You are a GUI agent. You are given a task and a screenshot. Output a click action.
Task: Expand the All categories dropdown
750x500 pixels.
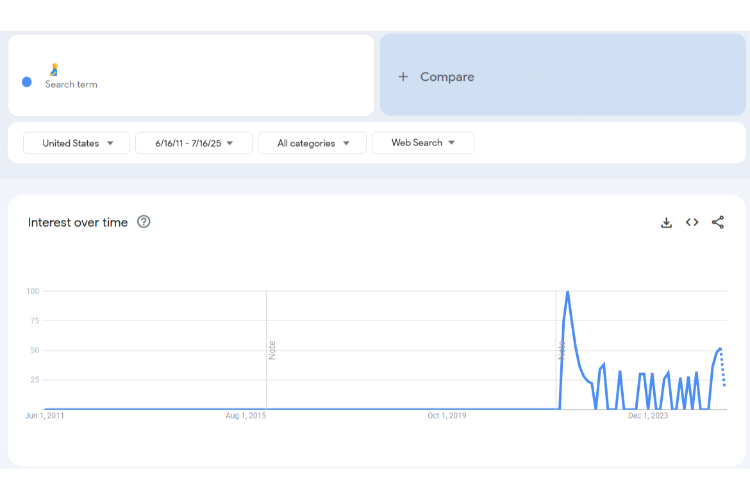coord(312,143)
